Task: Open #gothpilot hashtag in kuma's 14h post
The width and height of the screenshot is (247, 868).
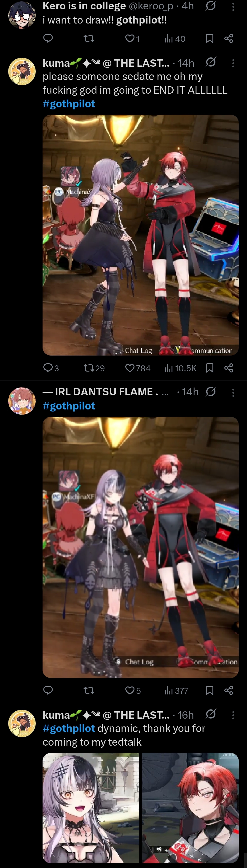Action: coord(69,104)
